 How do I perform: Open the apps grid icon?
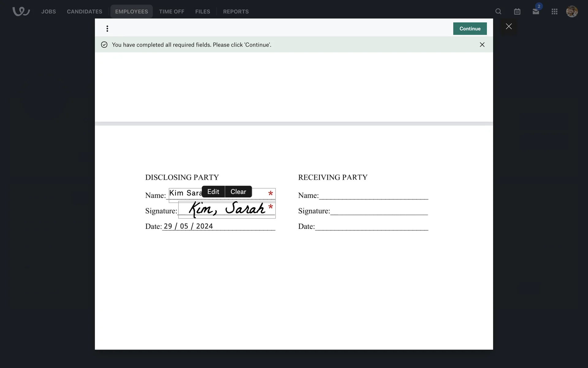click(554, 12)
